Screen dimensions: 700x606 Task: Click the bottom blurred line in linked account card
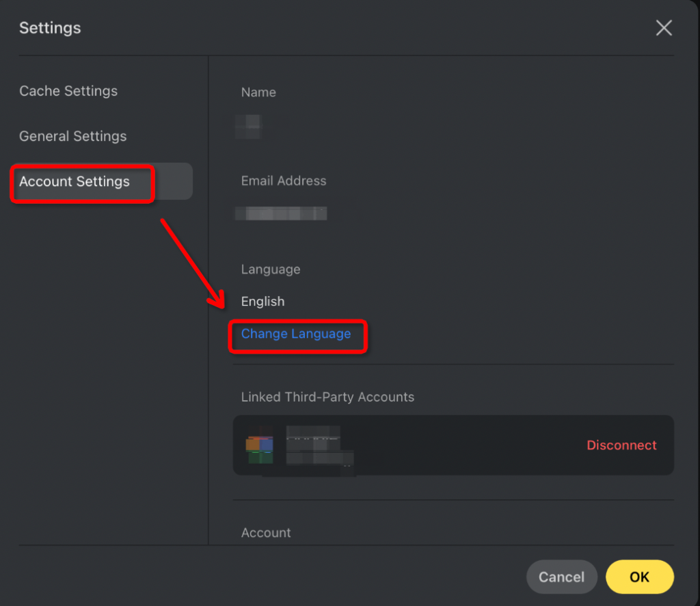coord(319,458)
